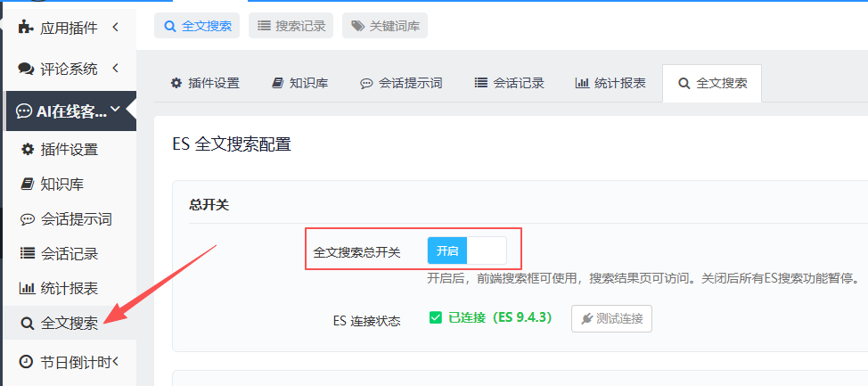Click the book icon beside sidebar 知识库
The width and height of the screenshot is (868, 386).
pos(27,184)
